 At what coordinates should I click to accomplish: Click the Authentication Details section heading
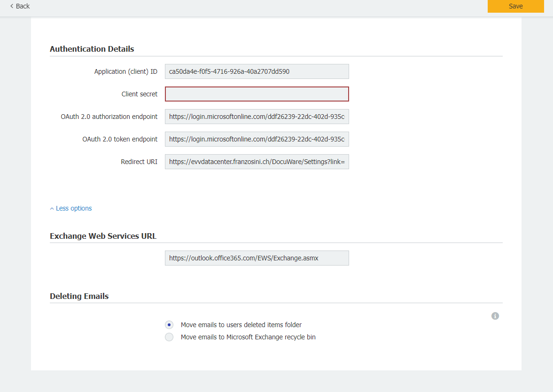[x=92, y=49]
